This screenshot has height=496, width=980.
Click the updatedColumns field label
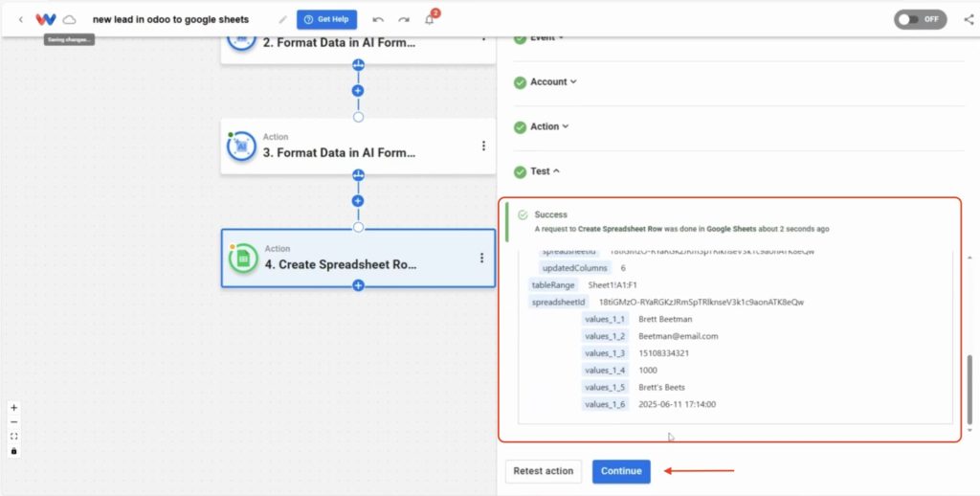[x=574, y=268]
